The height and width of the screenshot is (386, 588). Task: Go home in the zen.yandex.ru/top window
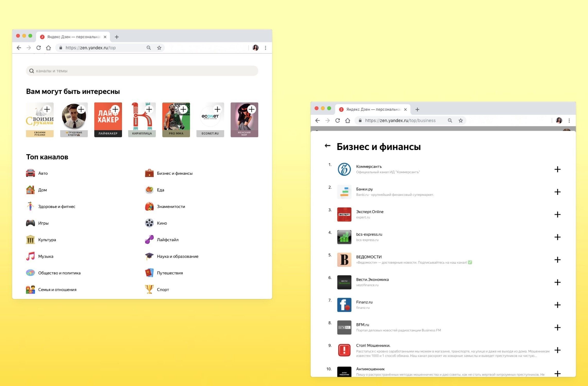[48, 48]
